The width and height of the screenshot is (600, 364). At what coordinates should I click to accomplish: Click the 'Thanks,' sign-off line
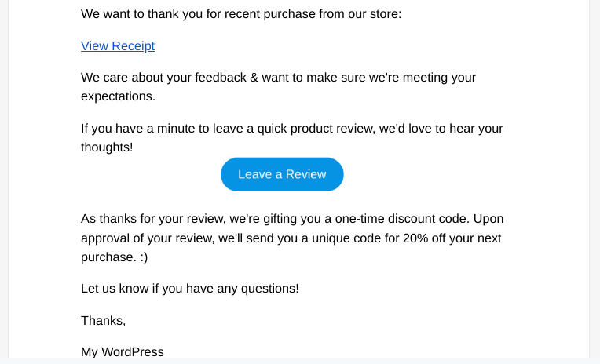(x=104, y=320)
